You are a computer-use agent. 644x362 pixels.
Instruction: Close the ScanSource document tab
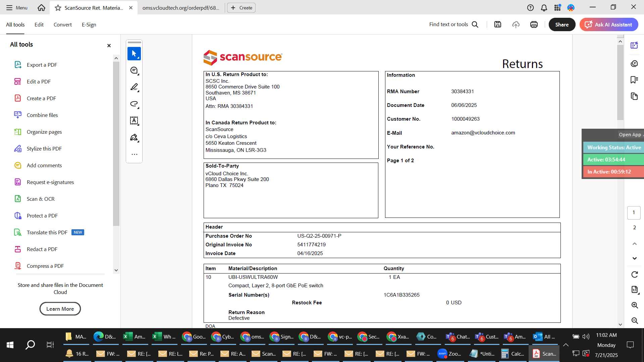131,8
